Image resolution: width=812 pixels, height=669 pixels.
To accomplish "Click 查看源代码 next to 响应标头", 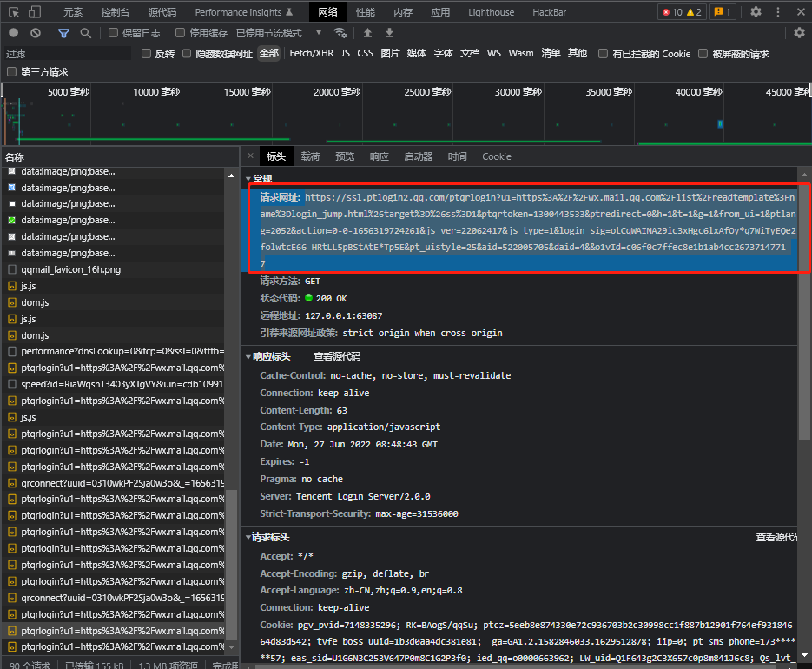I will tap(336, 357).
